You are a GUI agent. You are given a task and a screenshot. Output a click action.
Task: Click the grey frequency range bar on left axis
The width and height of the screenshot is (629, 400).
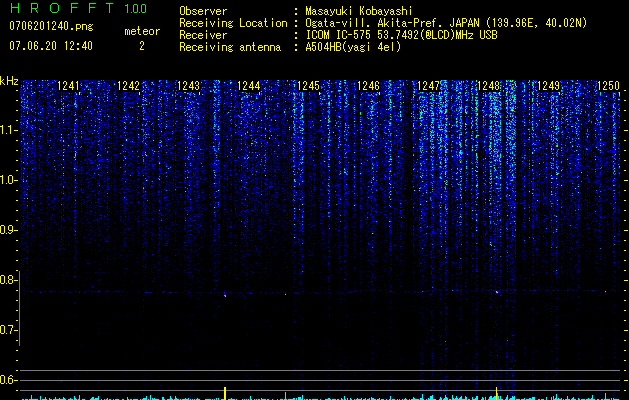pos(19,308)
